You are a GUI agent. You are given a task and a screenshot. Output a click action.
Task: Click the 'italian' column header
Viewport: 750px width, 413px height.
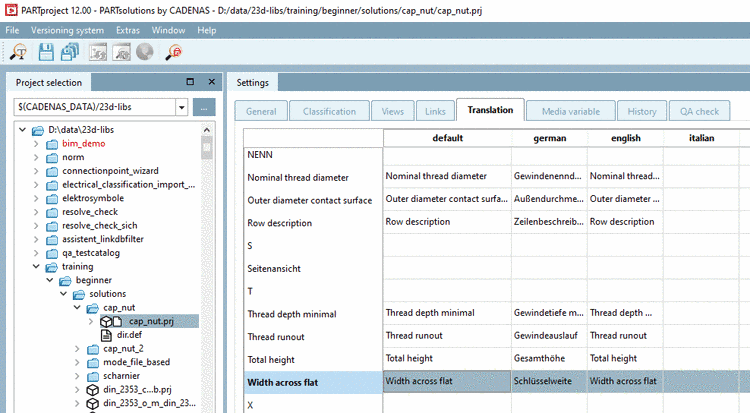701,138
